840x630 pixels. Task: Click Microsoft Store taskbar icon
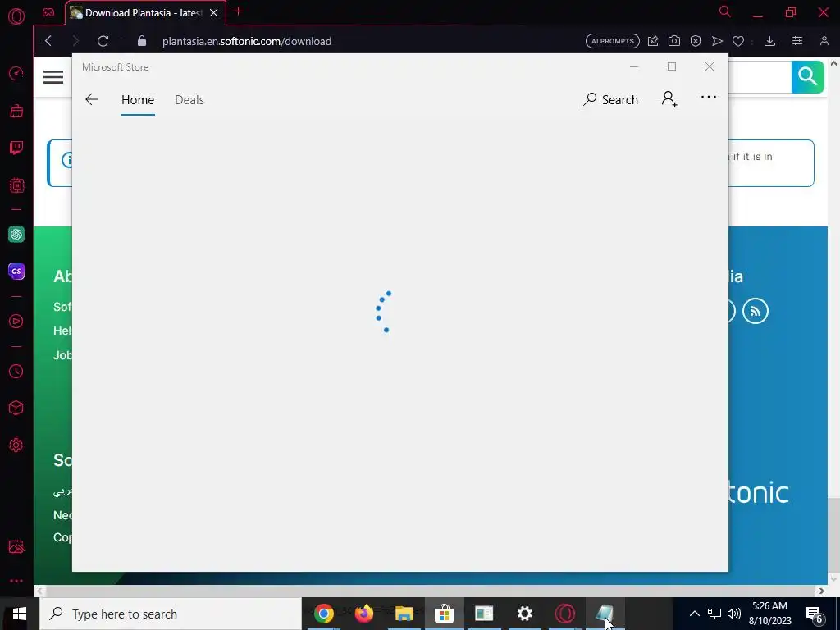tap(444, 614)
